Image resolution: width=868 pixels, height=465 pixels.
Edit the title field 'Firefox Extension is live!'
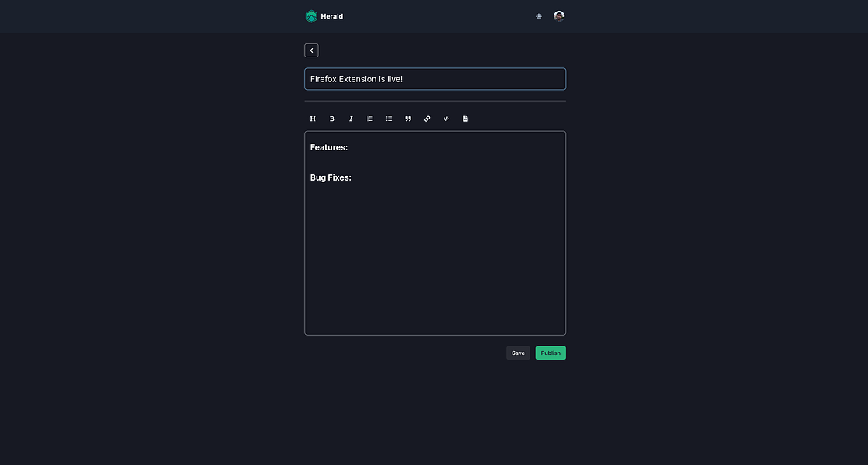[x=435, y=79]
